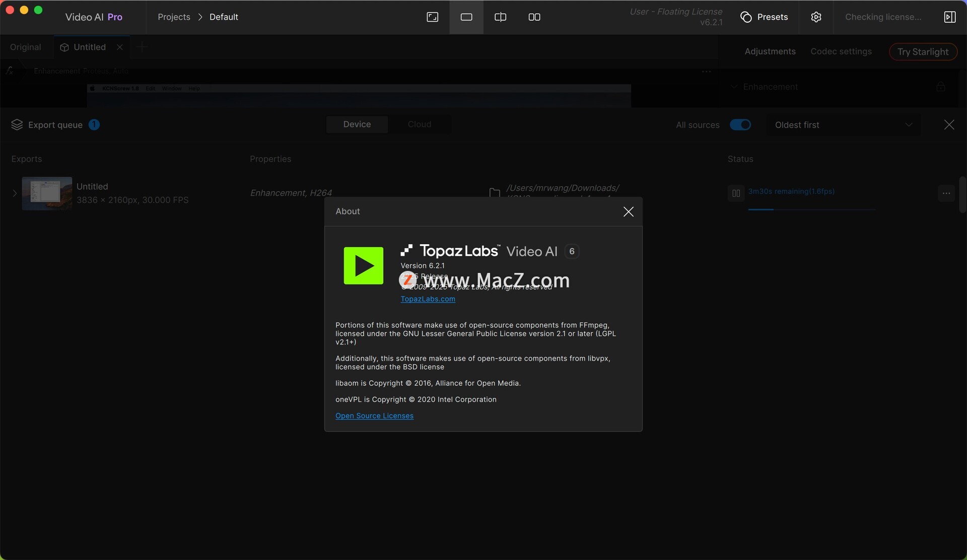Click the Enhancement lock icon
The height and width of the screenshot is (560, 967).
[940, 87]
